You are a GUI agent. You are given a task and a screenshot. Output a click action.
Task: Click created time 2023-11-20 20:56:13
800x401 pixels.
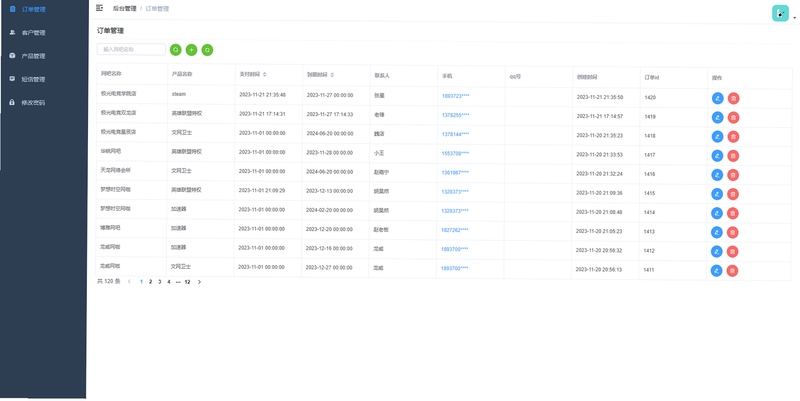(x=599, y=269)
